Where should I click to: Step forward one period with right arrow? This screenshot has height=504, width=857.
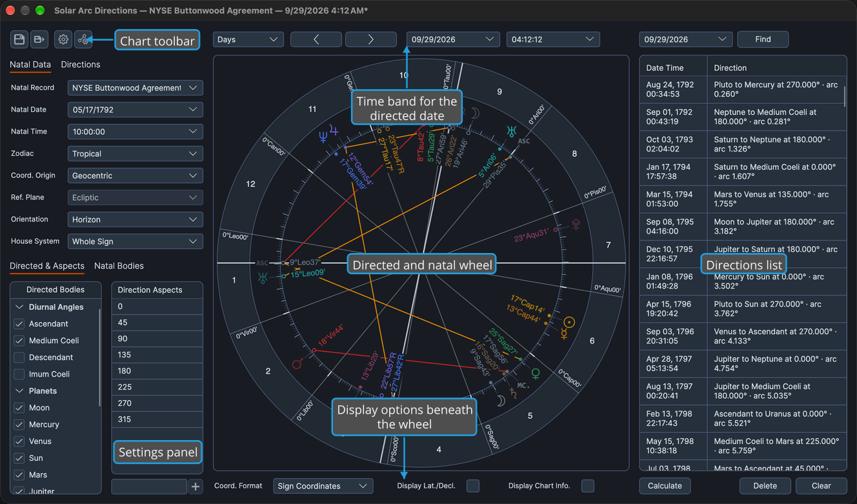[371, 39]
